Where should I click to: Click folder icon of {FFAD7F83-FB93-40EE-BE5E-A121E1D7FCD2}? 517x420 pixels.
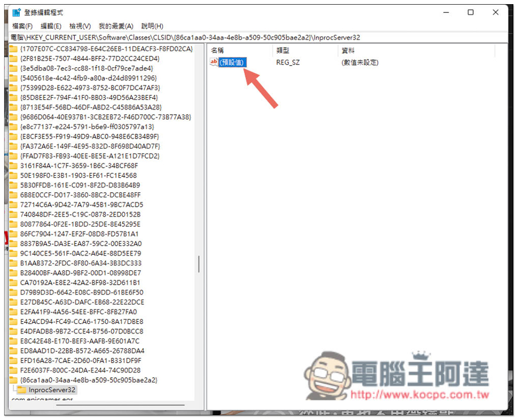pos(13,156)
